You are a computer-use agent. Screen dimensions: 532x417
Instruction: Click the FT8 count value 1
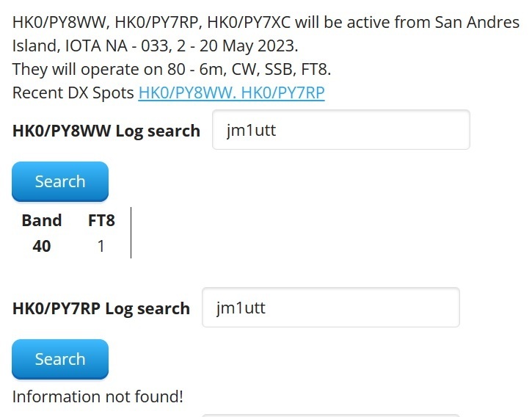click(x=101, y=246)
